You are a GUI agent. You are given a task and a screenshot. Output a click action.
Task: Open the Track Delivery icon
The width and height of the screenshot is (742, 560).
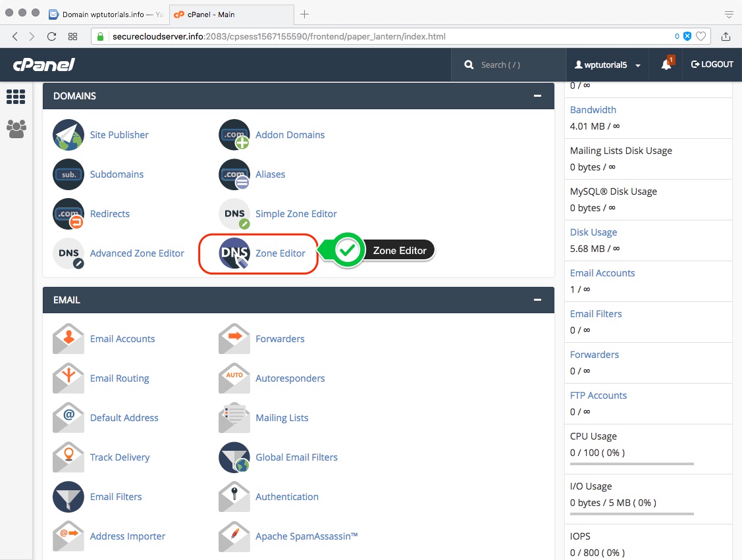tap(68, 457)
